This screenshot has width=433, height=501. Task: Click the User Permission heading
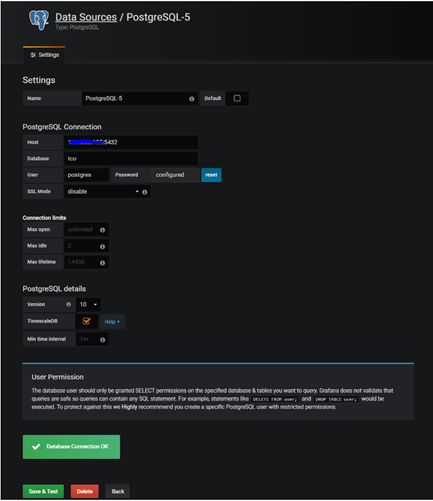click(58, 377)
